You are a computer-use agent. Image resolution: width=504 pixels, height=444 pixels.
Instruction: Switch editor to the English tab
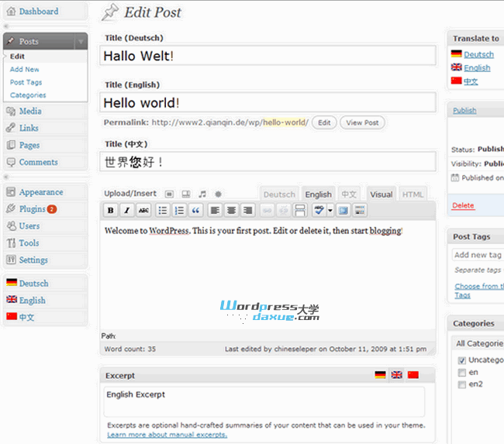pyautogui.click(x=318, y=194)
